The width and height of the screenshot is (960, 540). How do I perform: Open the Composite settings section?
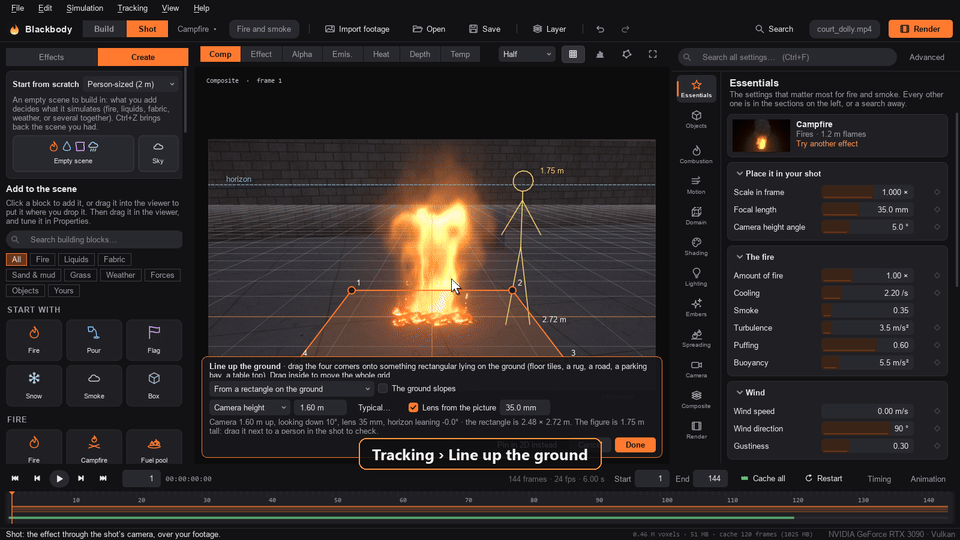(696, 400)
